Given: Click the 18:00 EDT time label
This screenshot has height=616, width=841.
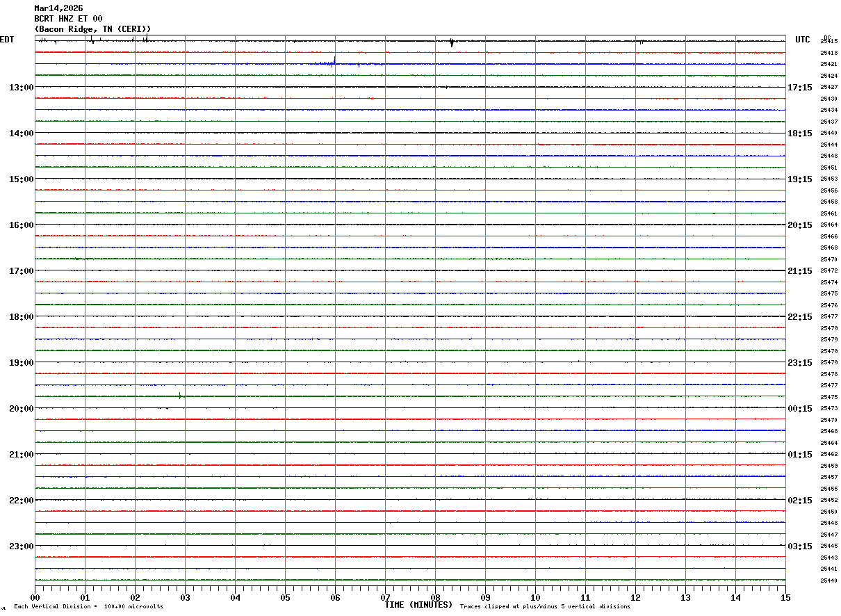Looking at the screenshot, I should click(21, 317).
